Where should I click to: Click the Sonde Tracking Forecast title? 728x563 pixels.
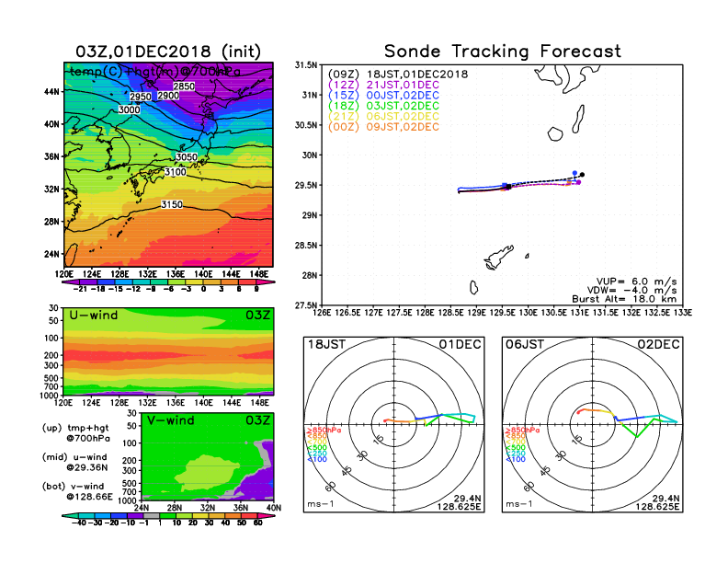[502, 52]
